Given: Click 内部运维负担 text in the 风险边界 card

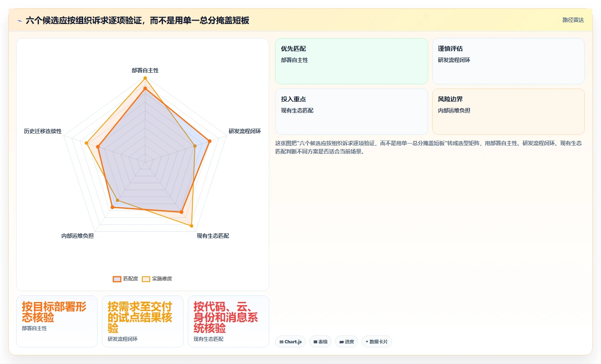Looking at the screenshot, I should (x=454, y=110).
